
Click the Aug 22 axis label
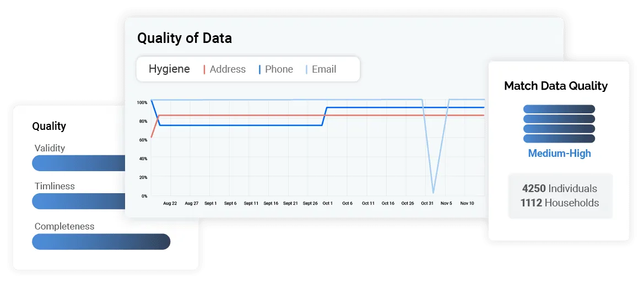coord(170,203)
